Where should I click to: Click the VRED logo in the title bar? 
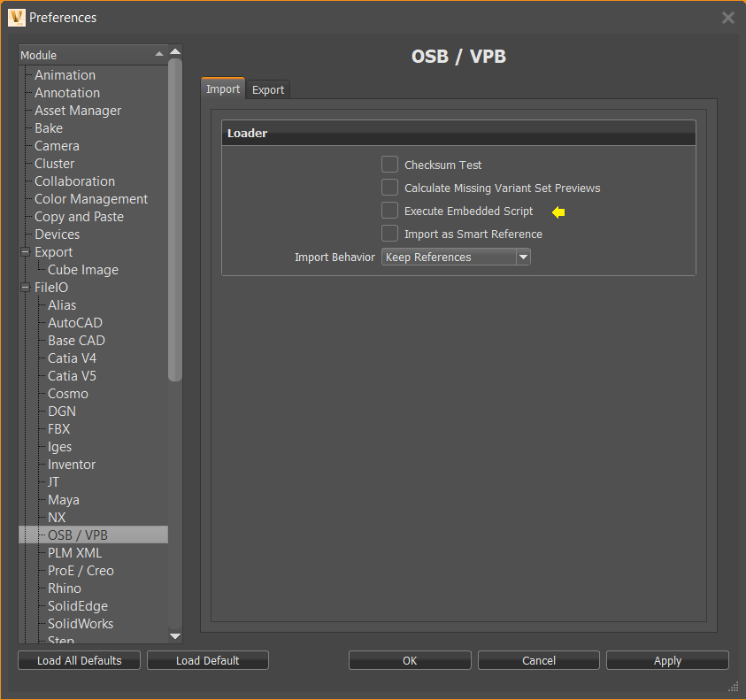tap(15, 17)
